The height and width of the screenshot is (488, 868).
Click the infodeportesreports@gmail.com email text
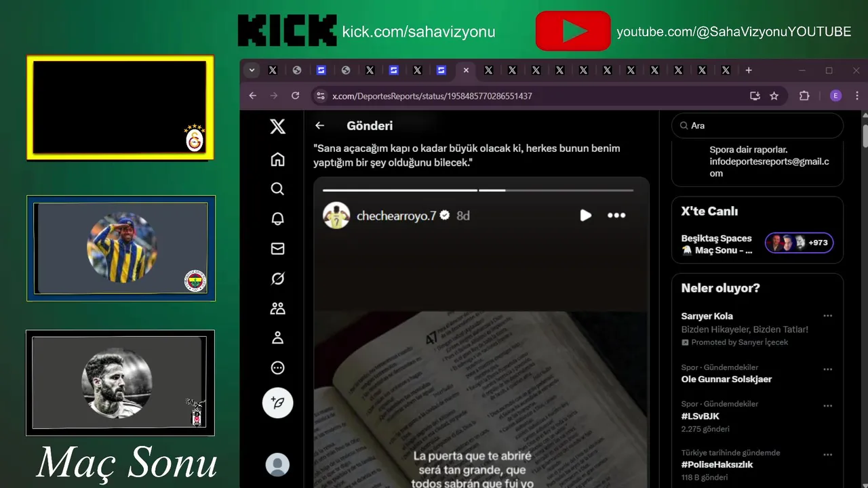tap(770, 167)
